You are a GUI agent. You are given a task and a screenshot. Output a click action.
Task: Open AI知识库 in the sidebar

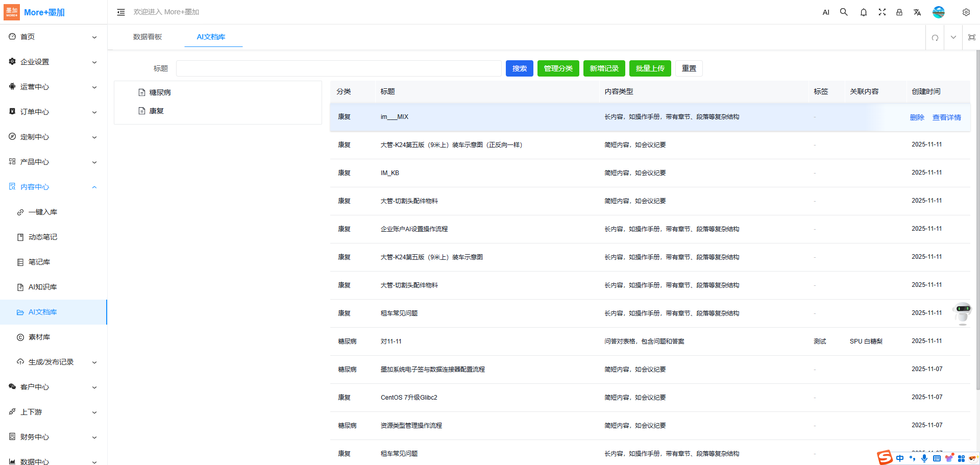(43, 287)
